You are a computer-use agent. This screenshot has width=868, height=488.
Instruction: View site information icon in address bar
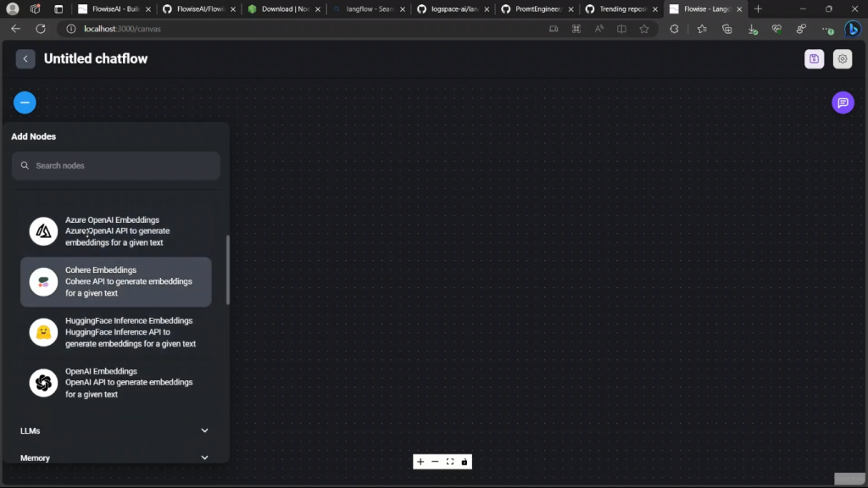(x=71, y=29)
